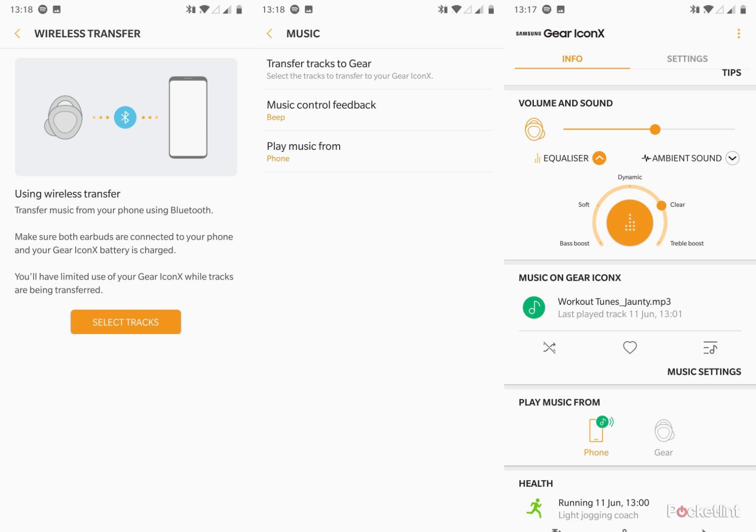Switch to the Settings tab
The height and width of the screenshot is (532, 756).
(687, 59)
